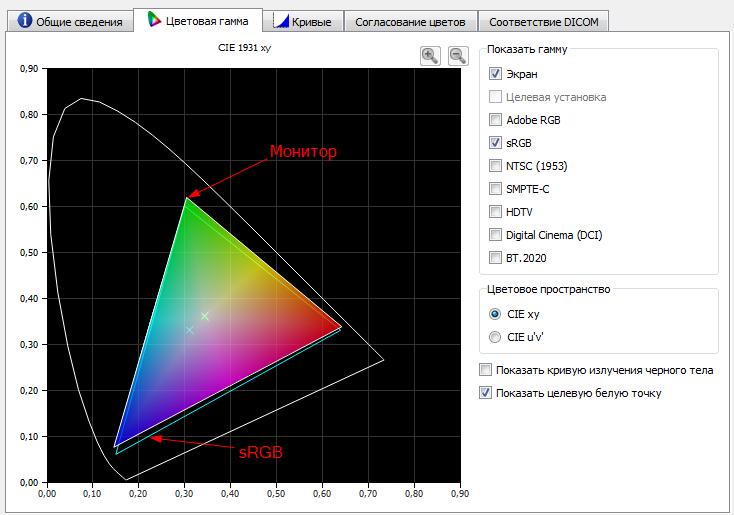
Task: Click the zoom out magnifier icon
Action: tap(458, 56)
